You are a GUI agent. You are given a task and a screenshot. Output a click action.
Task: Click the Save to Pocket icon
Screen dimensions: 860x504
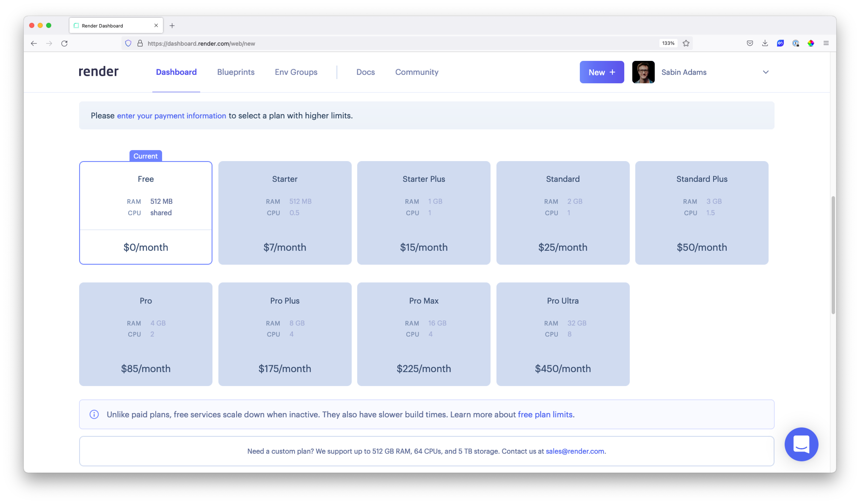750,43
